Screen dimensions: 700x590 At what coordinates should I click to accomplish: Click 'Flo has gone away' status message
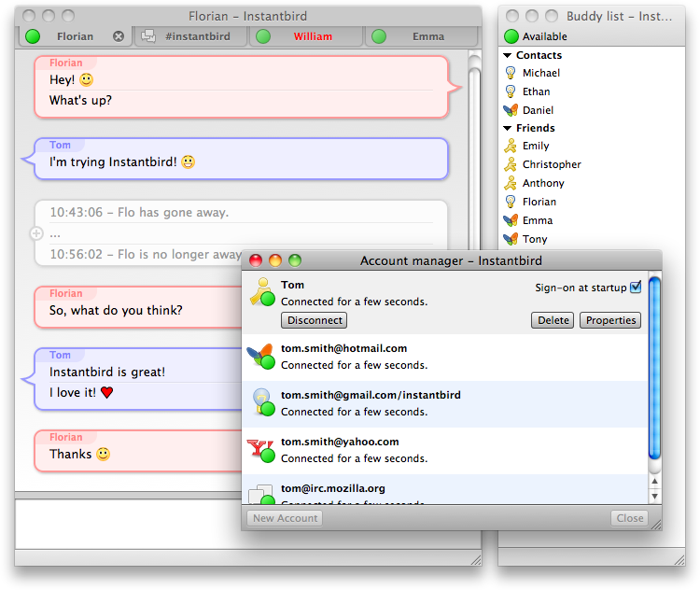(x=139, y=212)
